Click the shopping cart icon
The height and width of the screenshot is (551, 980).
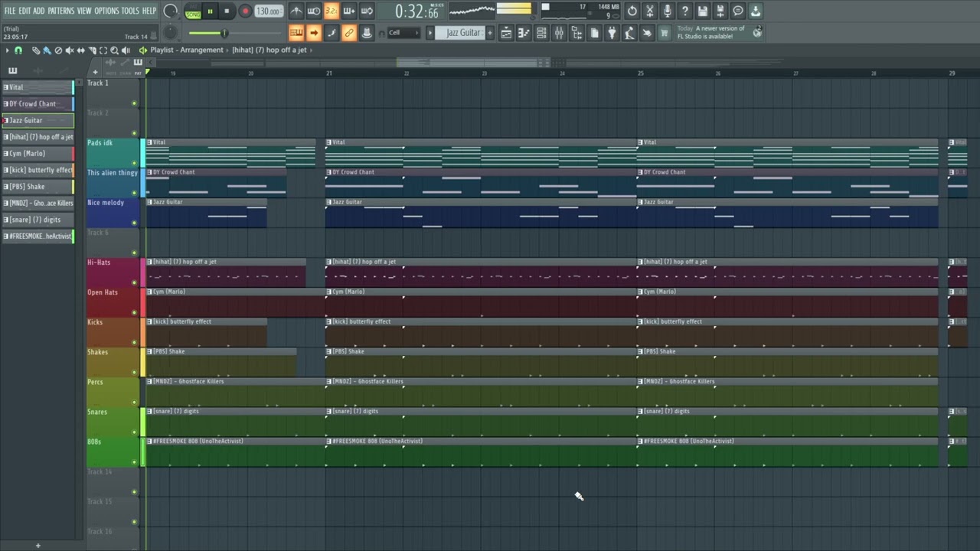coord(665,33)
